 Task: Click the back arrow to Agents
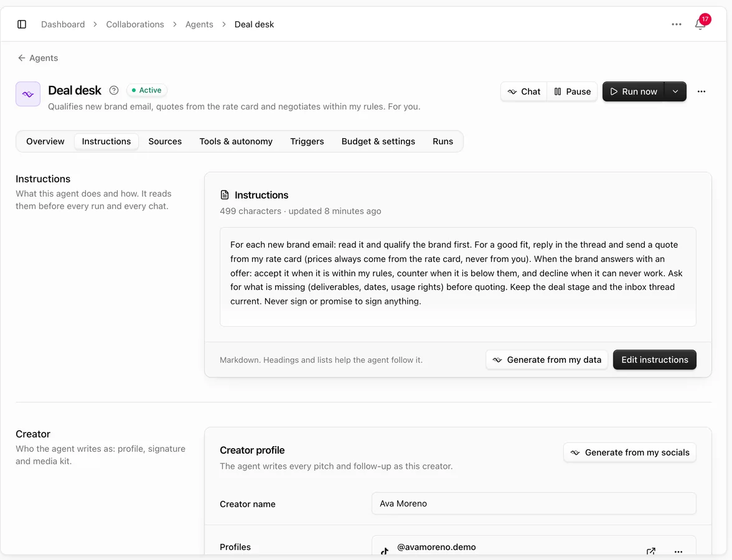click(x=21, y=58)
